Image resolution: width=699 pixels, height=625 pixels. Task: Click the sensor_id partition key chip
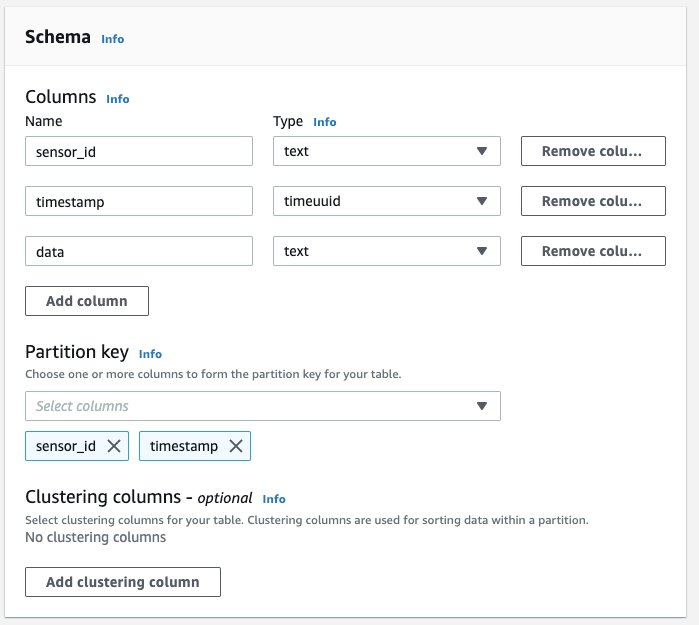pos(77,446)
